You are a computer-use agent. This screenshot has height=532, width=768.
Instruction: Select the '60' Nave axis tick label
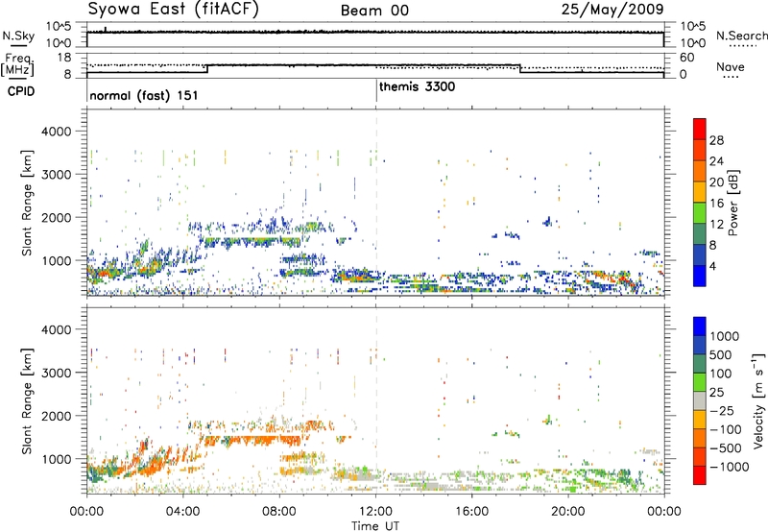(686, 58)
